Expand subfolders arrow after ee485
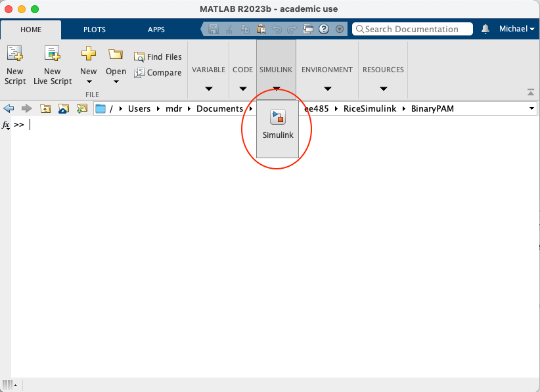The width and height of the screenshot is (540, 392). pyautogui.click(x=336, y=109)
